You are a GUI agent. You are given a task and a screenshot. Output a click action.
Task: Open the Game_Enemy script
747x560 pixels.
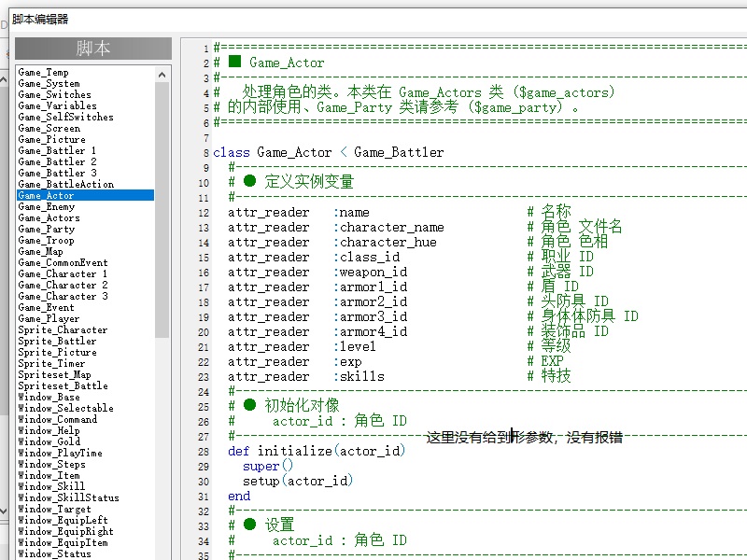click(x=46, y=206)
